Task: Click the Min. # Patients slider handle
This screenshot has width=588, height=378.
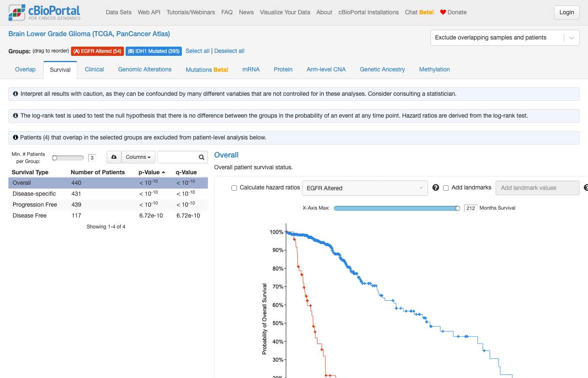Action: point(55,158)
